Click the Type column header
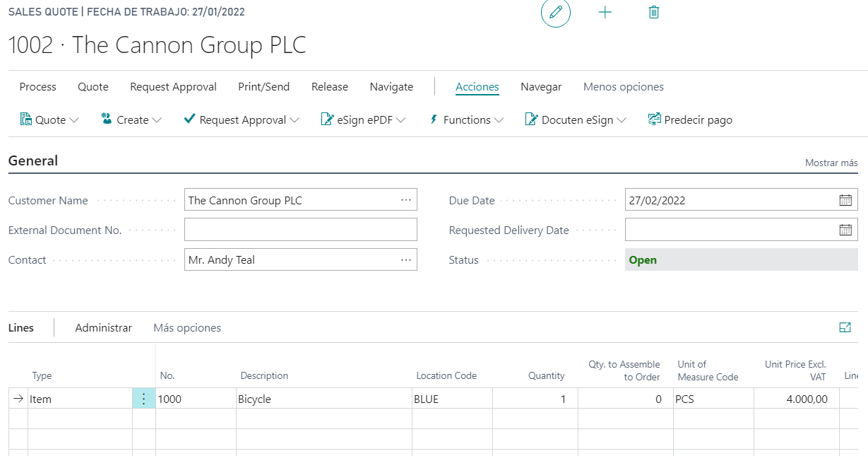868x456 pixels. click(x=42, y=376)
